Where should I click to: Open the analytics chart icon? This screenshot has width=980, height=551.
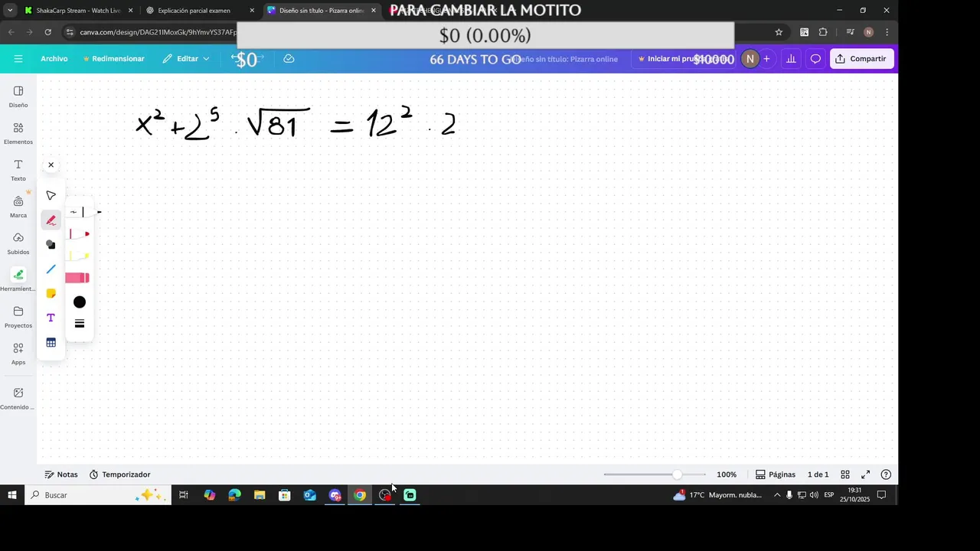click(x=791, y=59)
